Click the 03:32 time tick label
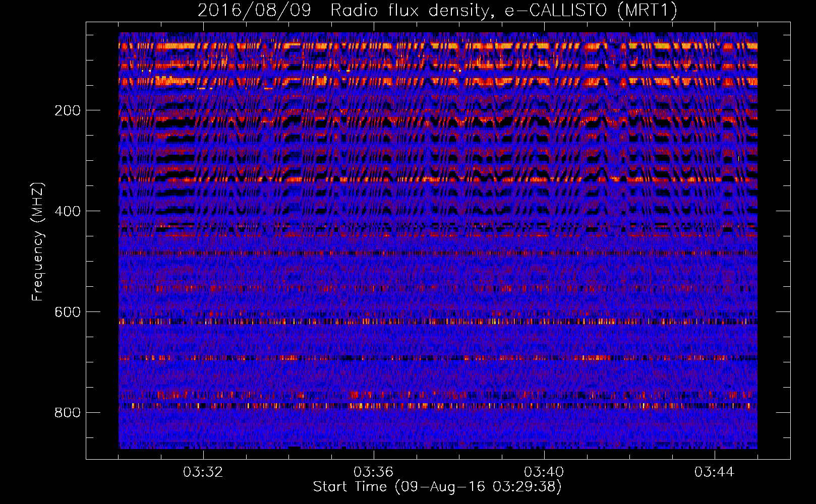Screen dimensions: 816x504 point(203,472)
